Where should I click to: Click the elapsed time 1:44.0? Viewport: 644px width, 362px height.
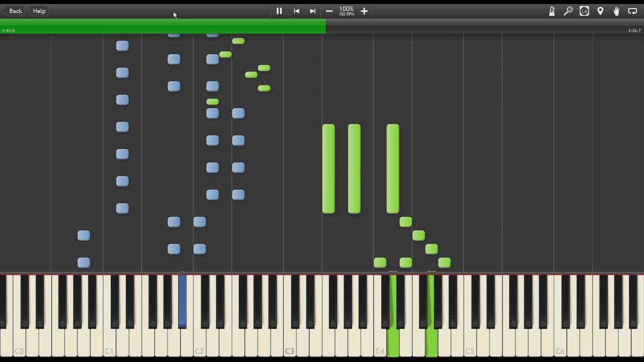pyautogui.click(x=9, y=31)
